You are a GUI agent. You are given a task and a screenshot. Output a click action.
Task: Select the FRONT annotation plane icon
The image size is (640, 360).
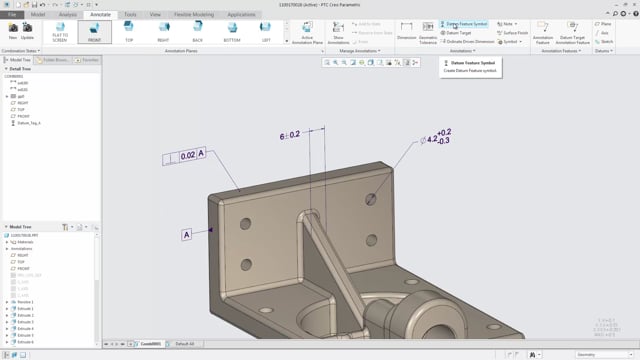click(94, 31)
